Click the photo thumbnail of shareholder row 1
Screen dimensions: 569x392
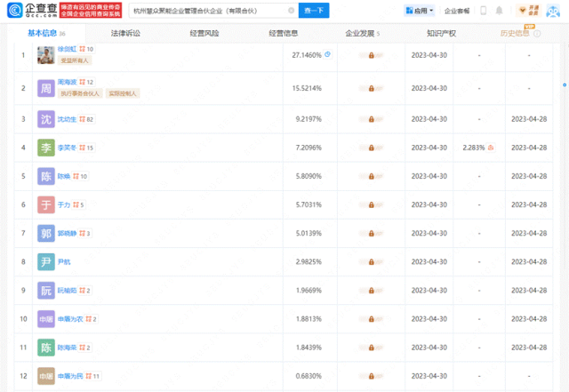pyautogui.click(x=46, y=55)
